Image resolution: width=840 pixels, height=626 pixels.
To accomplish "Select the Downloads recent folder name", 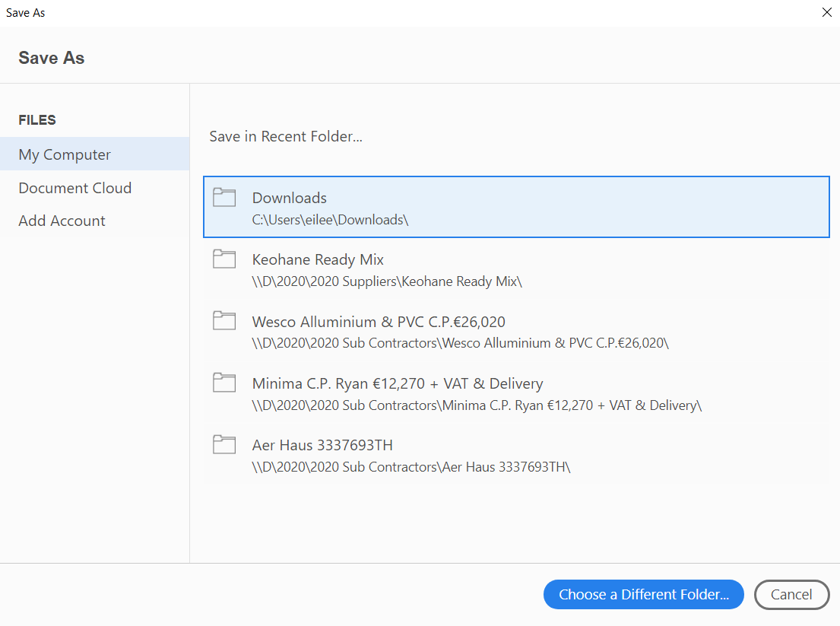I will 290,198.
